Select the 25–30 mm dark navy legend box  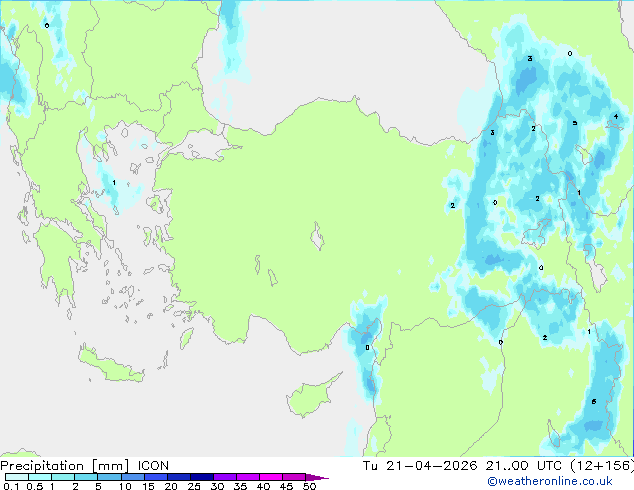[201, 477]
